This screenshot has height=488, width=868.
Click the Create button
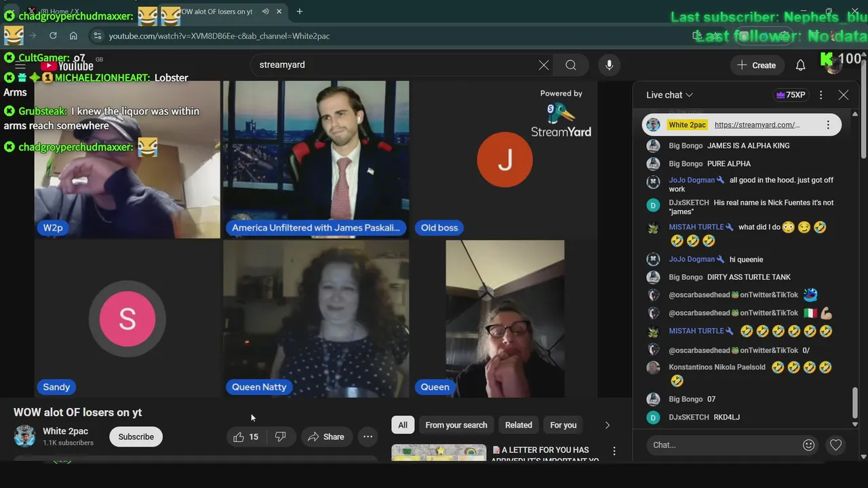click(757, 65)
